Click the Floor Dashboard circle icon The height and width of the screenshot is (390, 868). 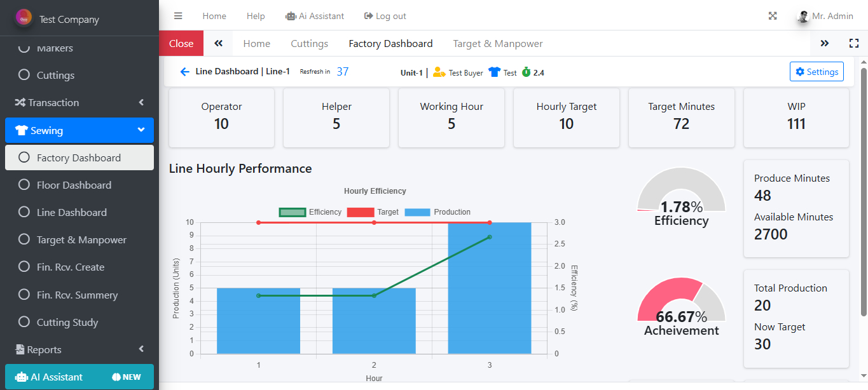pos(24,185)
